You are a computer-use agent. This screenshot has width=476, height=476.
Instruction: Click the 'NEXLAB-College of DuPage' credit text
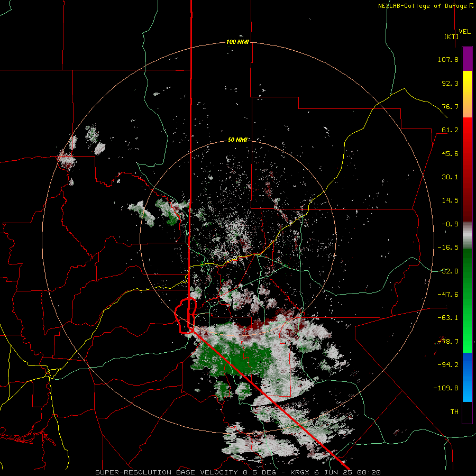(422, 6)
